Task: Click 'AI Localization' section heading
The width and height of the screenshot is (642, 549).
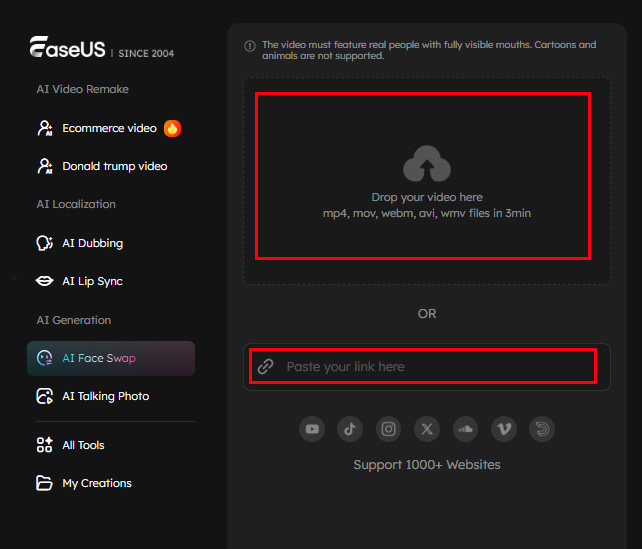Action: 76,204
